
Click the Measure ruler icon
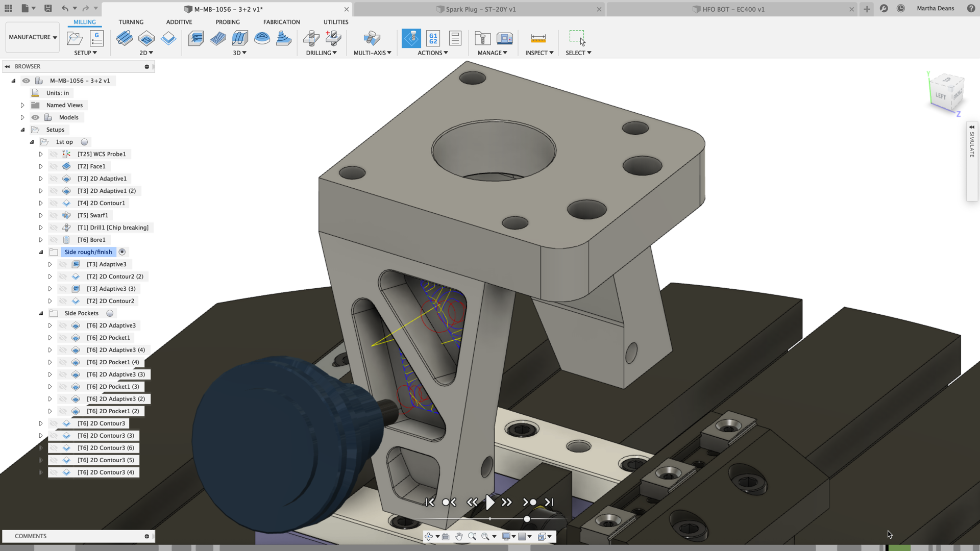538,38
